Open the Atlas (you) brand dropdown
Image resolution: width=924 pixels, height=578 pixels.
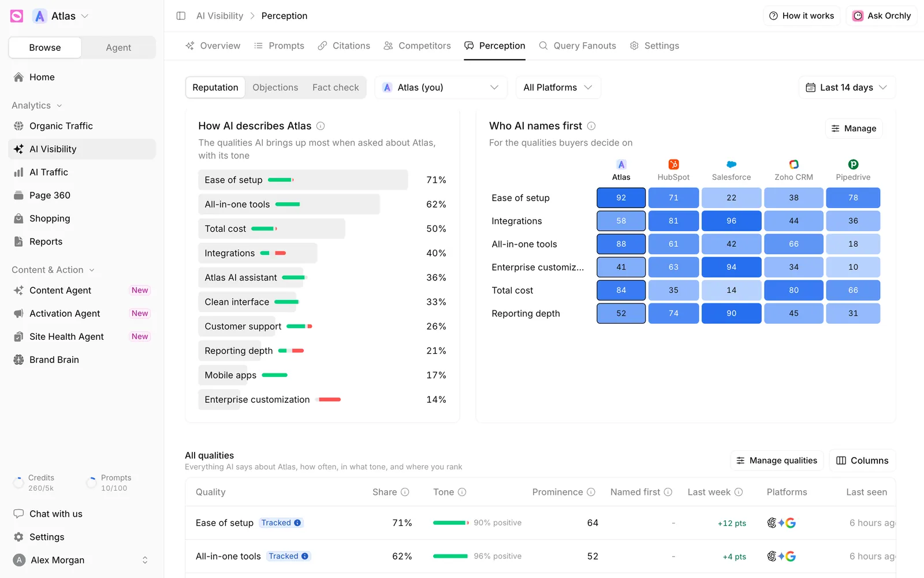[441, 87]
